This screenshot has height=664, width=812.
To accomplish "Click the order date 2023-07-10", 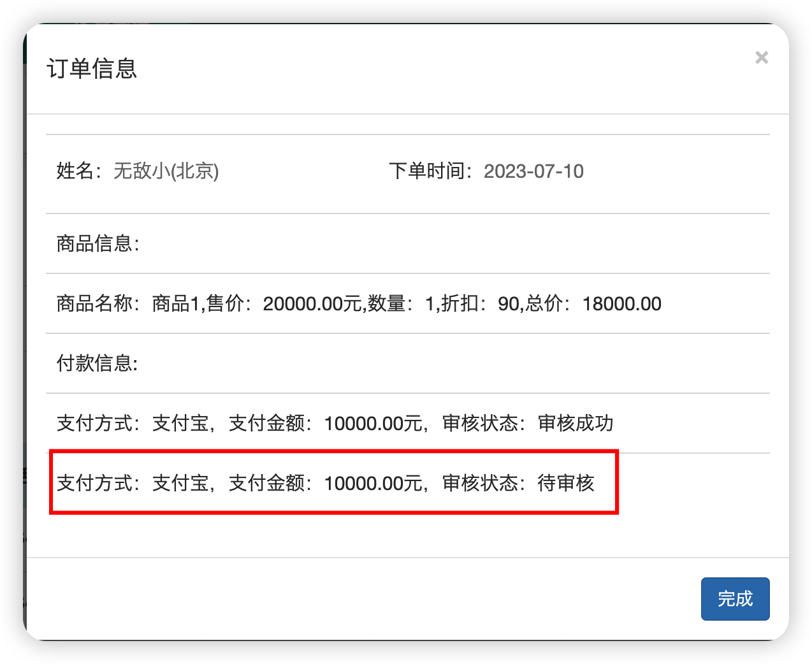I will (x=533, y=171).
